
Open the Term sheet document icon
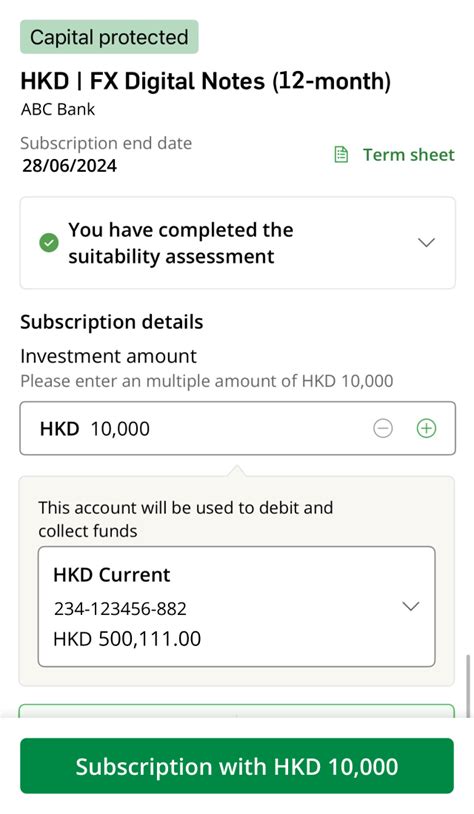pyautogui.click(x=341, y=155)
